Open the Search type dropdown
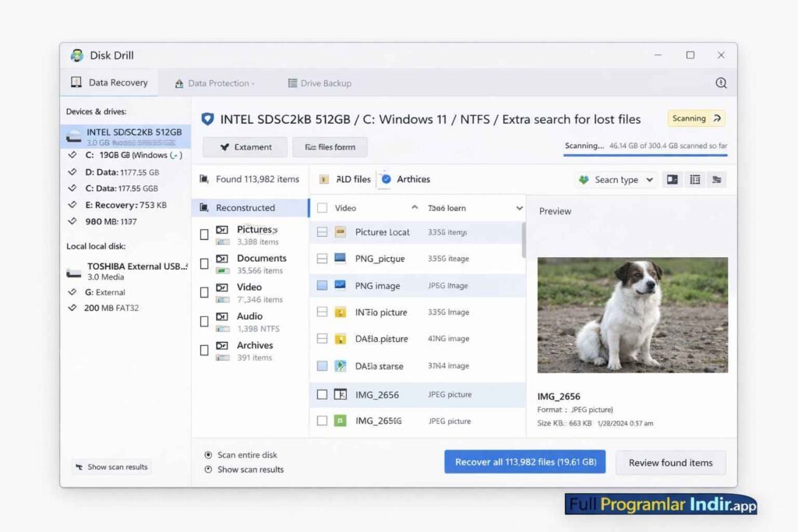This screenshot has width=798, height=532. click(616, 180)
